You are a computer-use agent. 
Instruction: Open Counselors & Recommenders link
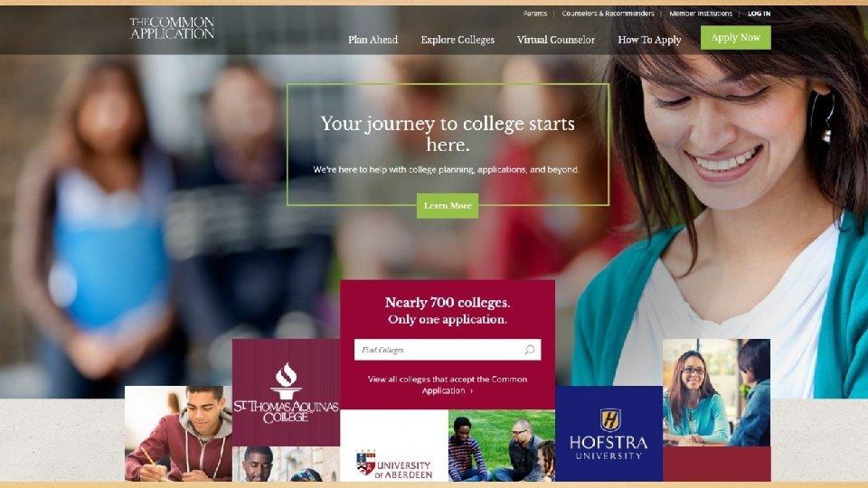coord(608,14)
